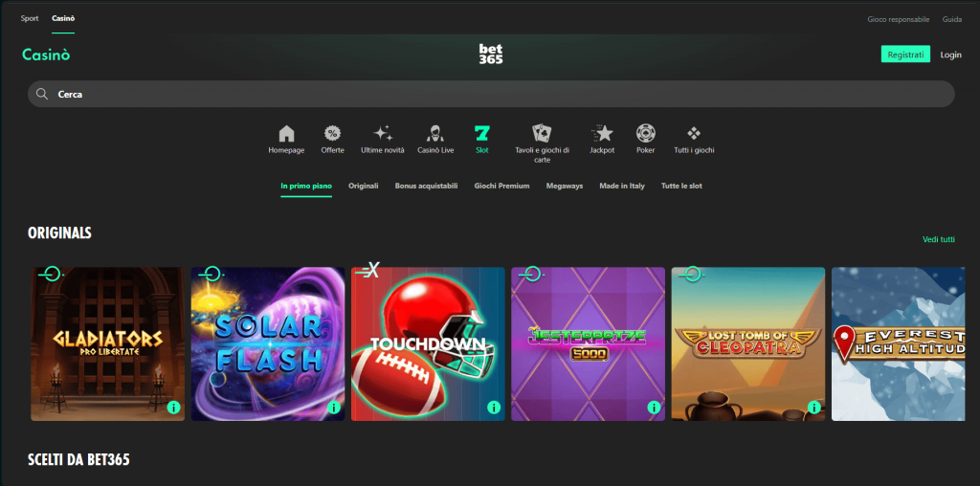Select the Casinò top navigation item
980x486 pixels.
(63, 19)
